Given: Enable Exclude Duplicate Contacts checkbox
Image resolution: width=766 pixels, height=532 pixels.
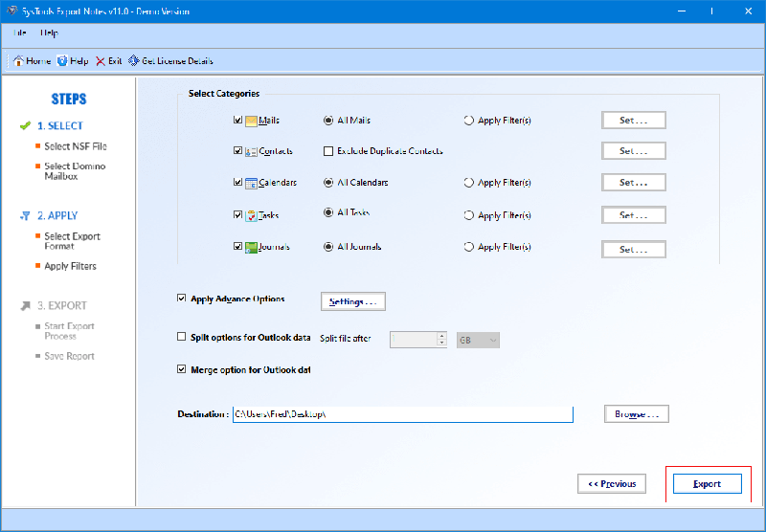Looking at the screenshot, I should (x=328, y=151).
